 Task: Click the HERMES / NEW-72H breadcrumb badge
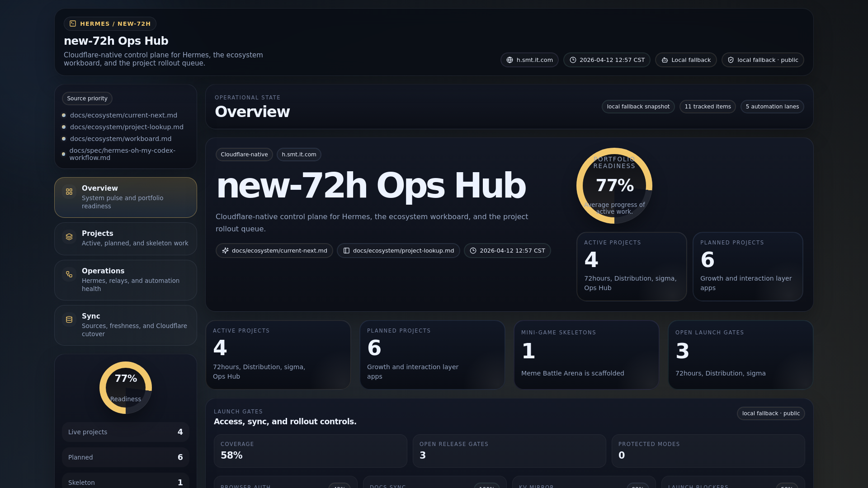pyautogui.click(x=110, y=23)
